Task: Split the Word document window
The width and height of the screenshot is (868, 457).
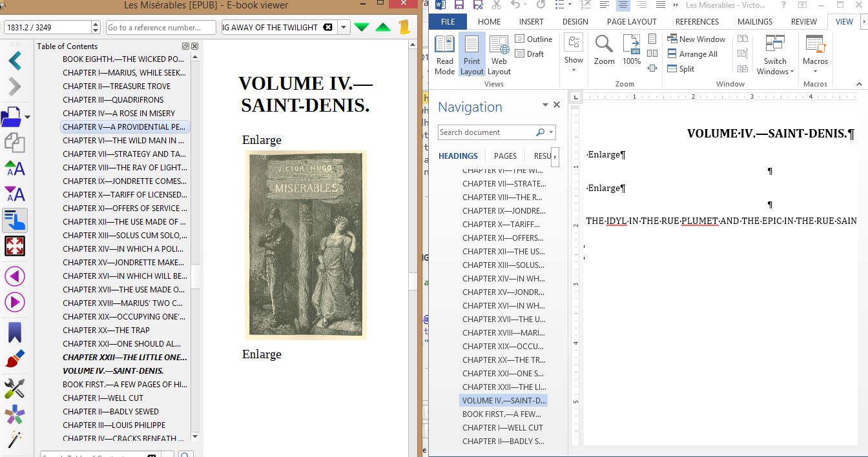Action: point(681,69)
